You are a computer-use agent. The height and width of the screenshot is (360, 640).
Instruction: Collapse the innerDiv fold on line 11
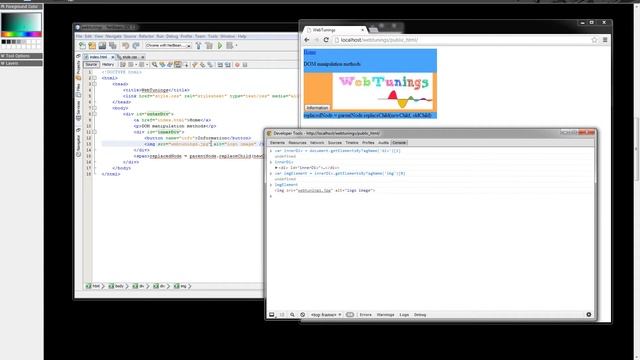pyautogui.click(x=94, y=132)
